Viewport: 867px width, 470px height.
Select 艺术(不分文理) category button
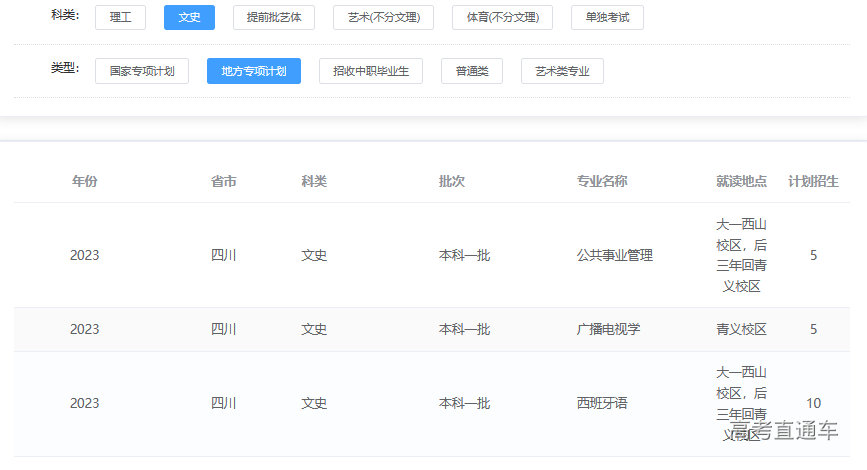click(x=383, y=18)
